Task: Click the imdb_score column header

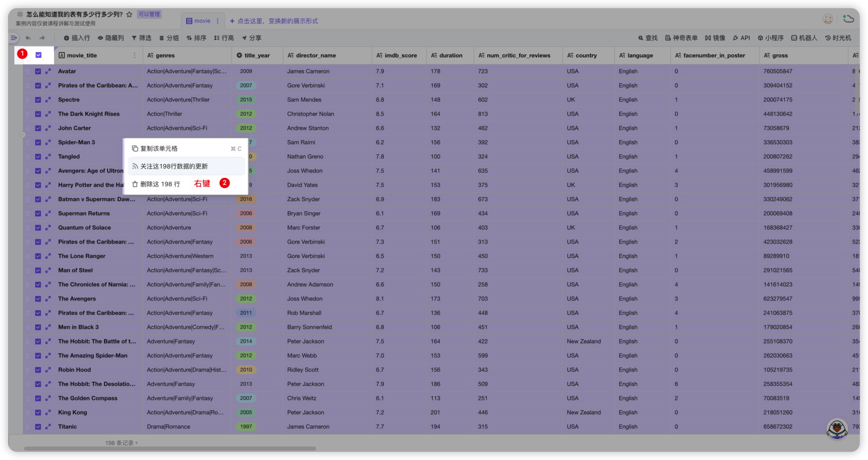Action: [399, 56]
